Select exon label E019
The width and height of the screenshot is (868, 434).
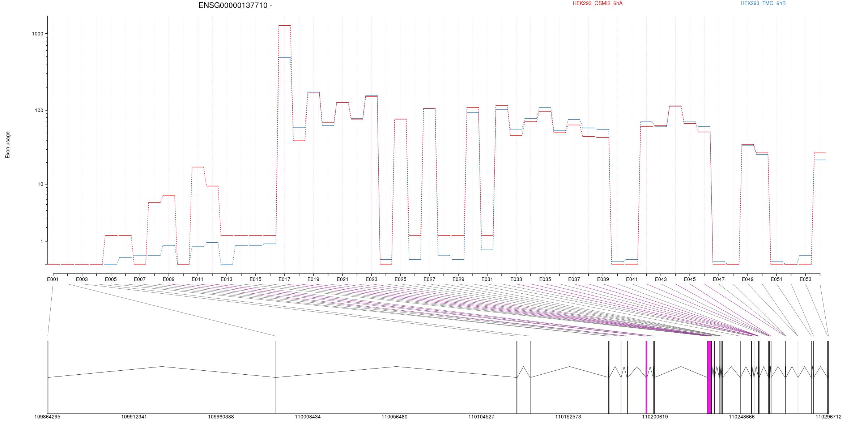(313, 279)
